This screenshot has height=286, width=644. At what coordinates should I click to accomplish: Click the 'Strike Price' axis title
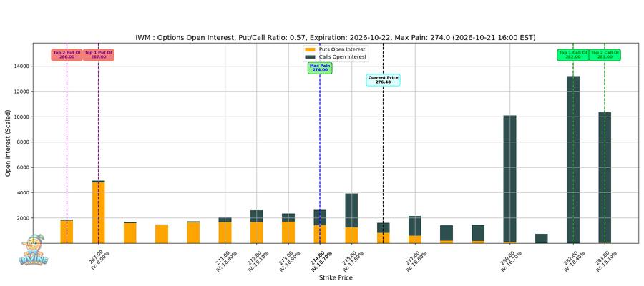336,278
